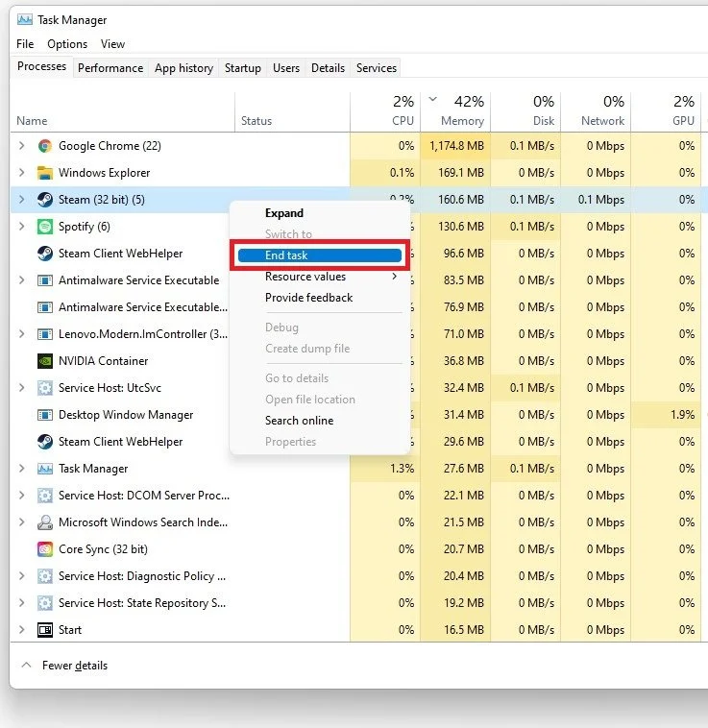Click the icon of the Antimalware Service Executable row at 76.9 MB

[45, 307]
